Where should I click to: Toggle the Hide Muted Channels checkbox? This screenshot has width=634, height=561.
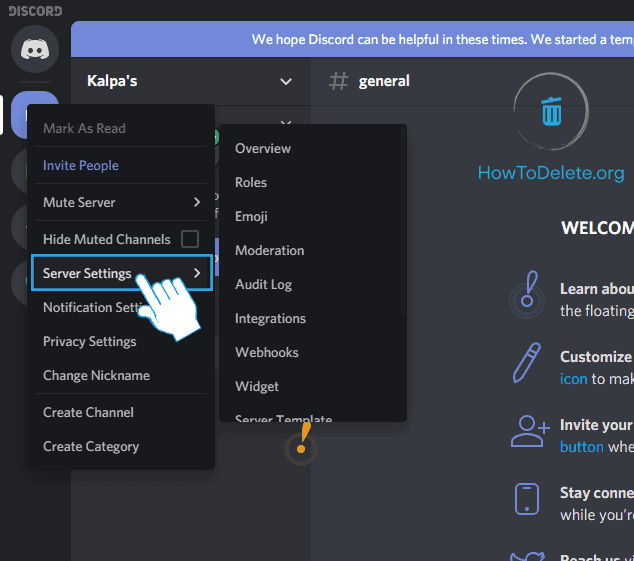(x=189, y=239)
